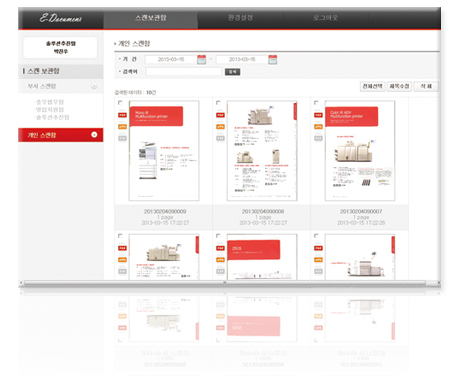
Task: Tick checkbox for document 20130204090007
Action: click(316, 103)
